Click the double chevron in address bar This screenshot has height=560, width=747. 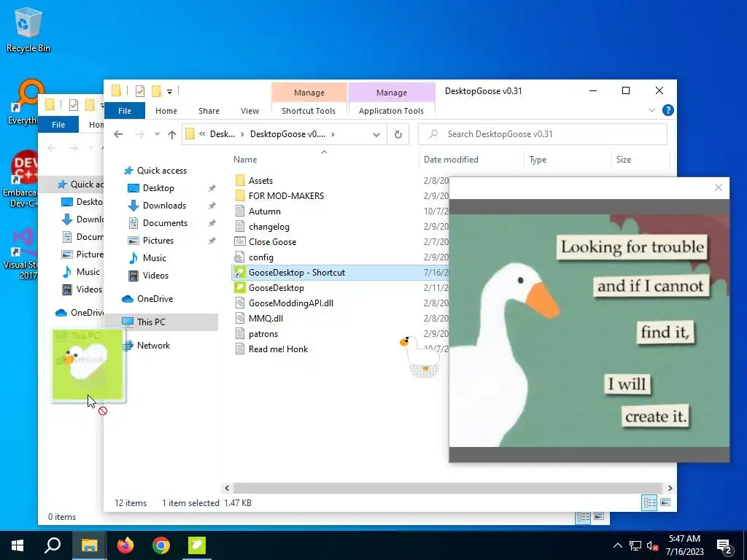pos(202,134)
